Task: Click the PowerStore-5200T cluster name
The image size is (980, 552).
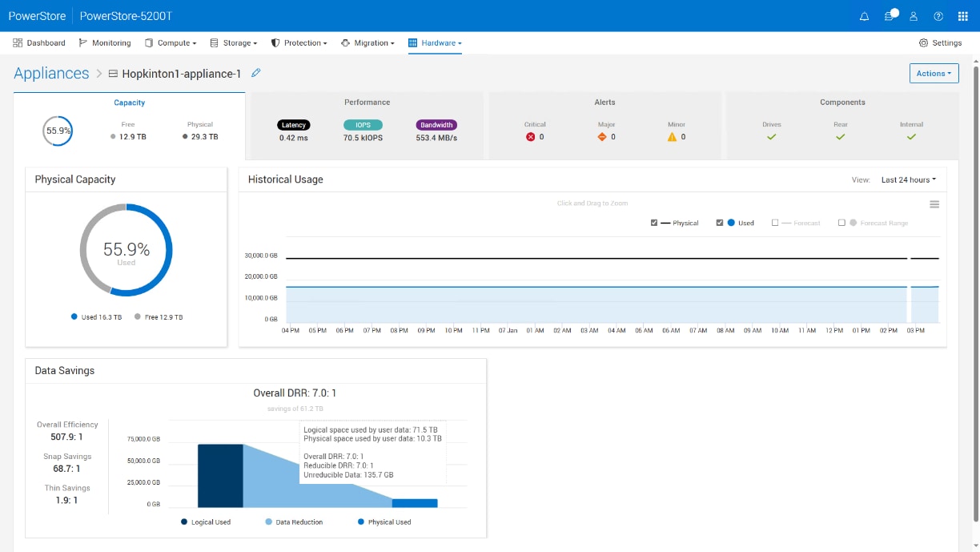Action: click(127, 16)
